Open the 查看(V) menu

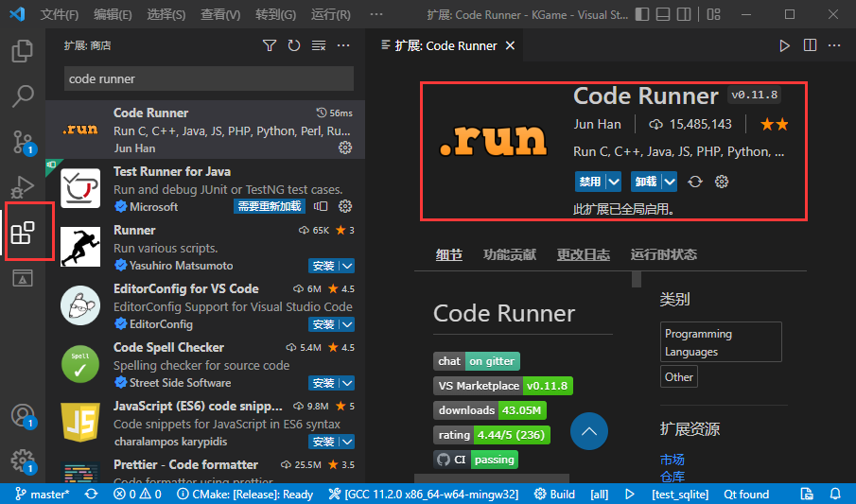(x=219, y=15)
